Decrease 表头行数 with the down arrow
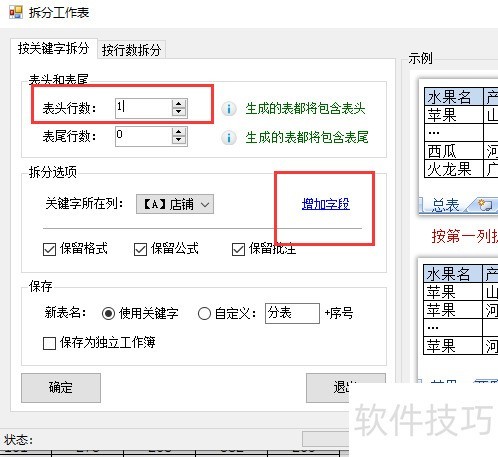The image size is (498, 457). (x=179, y=112)
